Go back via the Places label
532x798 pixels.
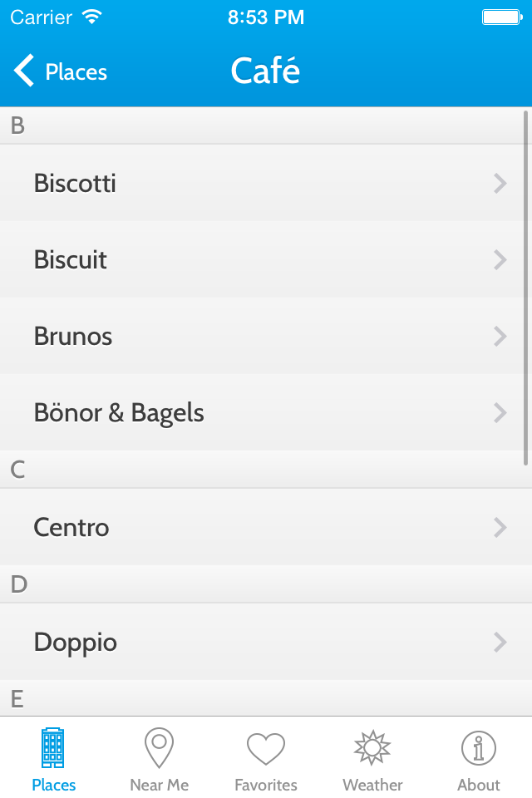pos(76,71)
